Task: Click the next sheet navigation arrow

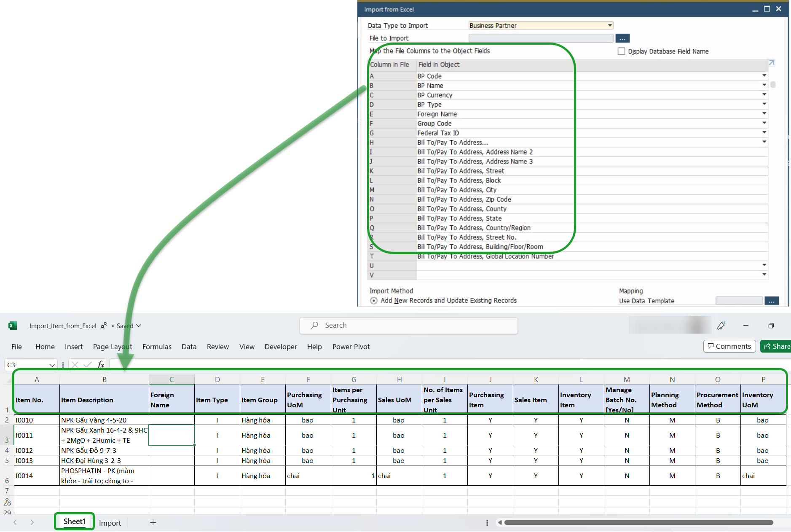Action: [32, 522]
